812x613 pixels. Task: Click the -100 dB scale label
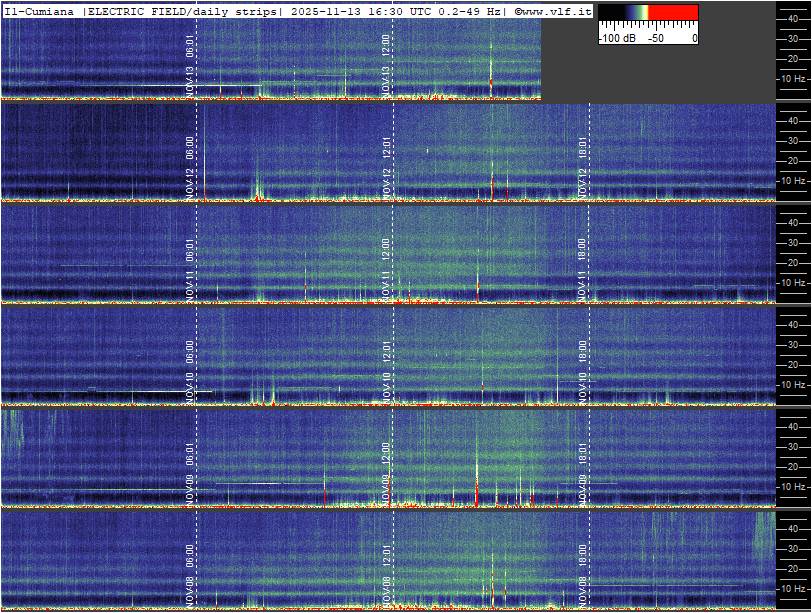pyautogui.click(x=618, y=38)
